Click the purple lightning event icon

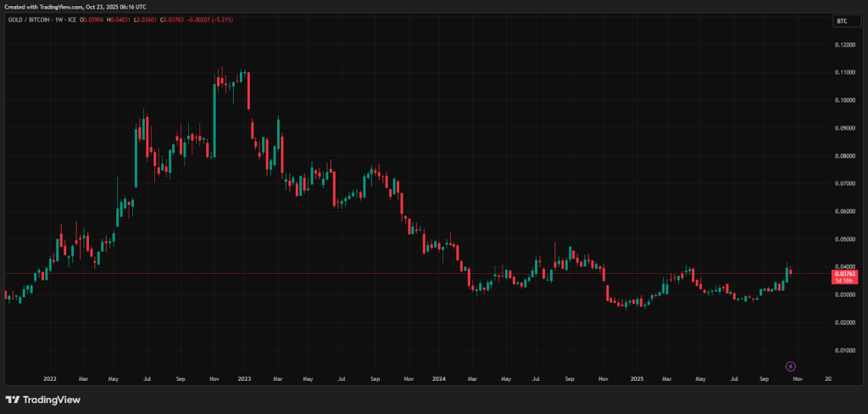(x=790, y=366)
